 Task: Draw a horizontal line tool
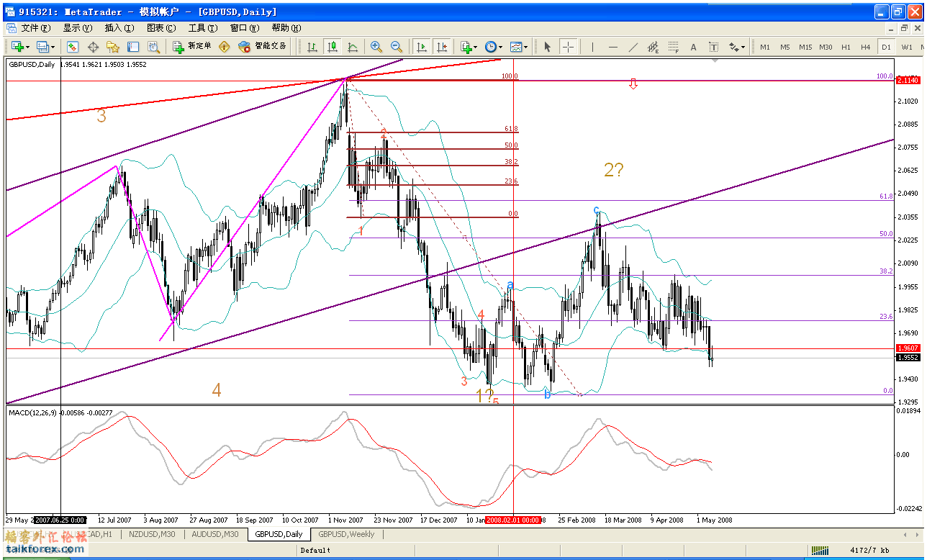(612, 47)
